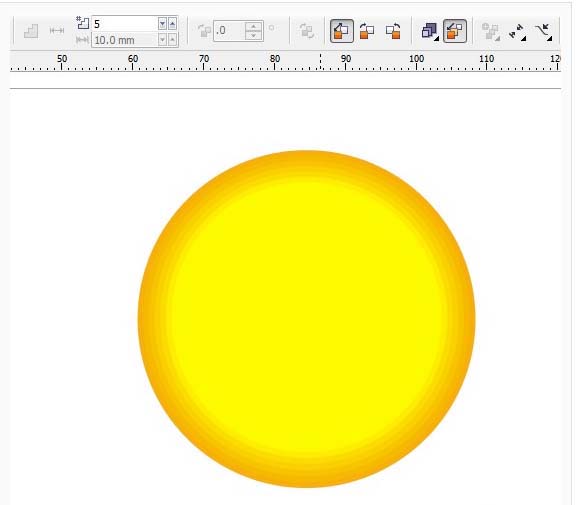Click the blend steps field showing 5
Image resolution: width=577 pixels, height=505 pixels.
coord(125,24)
